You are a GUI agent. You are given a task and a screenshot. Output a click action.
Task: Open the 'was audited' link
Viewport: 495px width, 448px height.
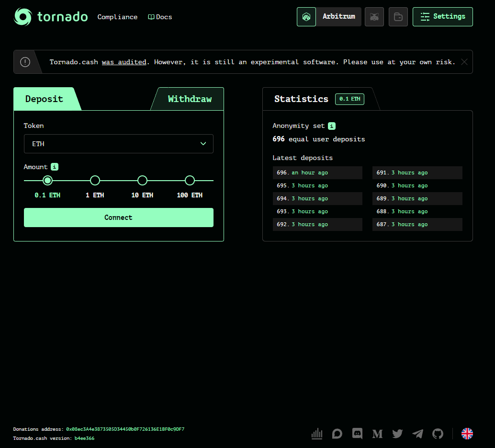(x=124, y=62)
